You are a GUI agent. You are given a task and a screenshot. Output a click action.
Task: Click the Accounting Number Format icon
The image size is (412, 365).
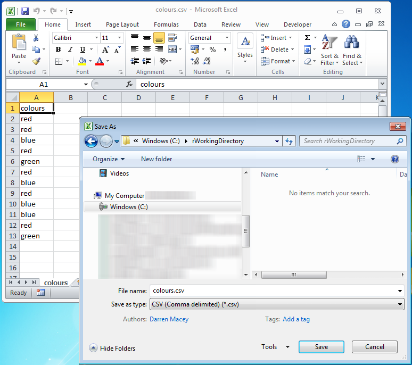point(195,50)
